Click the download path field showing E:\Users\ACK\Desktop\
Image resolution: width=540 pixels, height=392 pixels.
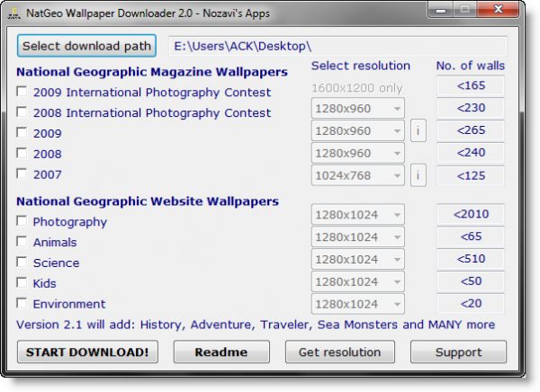pyautogui.click(x=337, y=46)
